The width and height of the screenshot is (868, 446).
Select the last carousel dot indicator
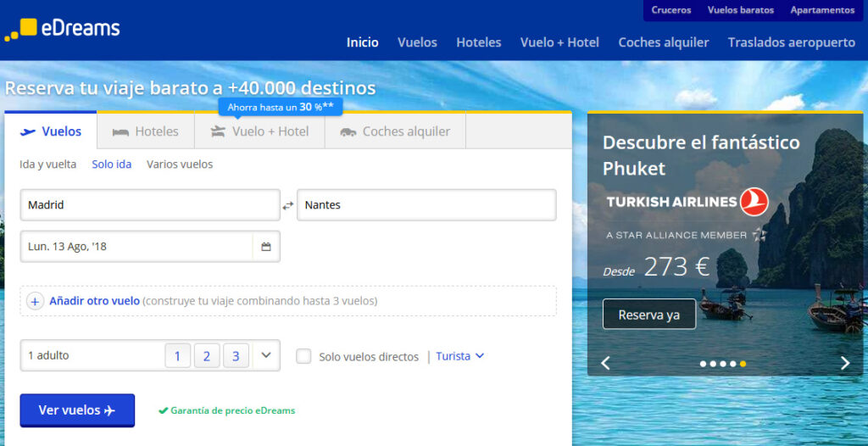tap(743, 364)
